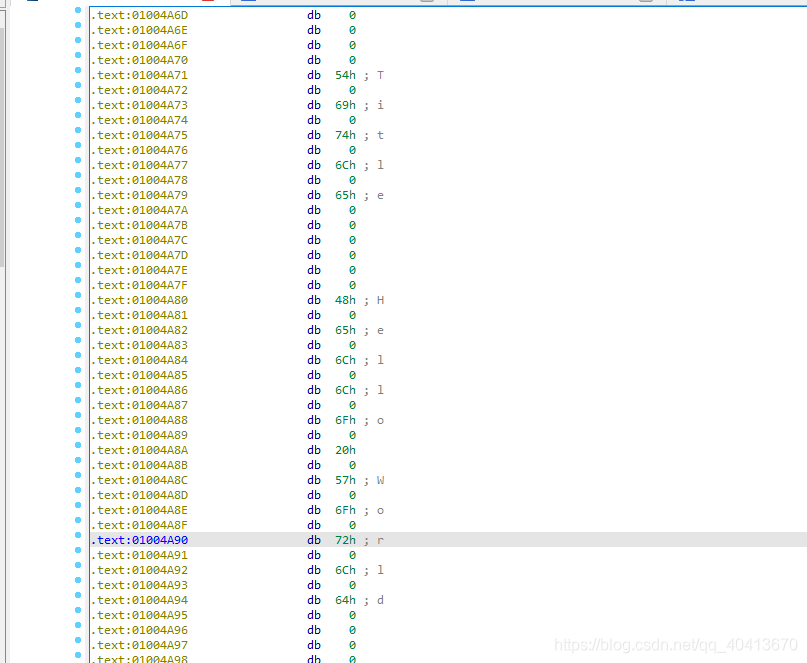Select address .text:01004A7F
The width and height of the screenshot is (807, 663).
(139, 285)
